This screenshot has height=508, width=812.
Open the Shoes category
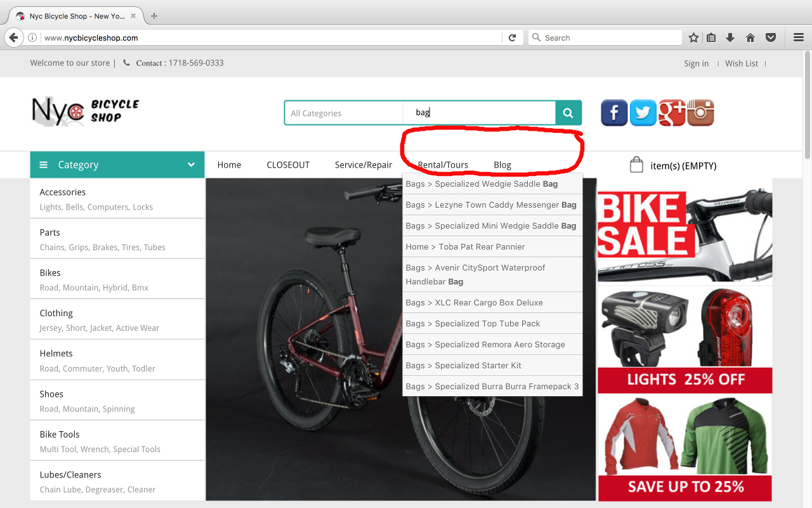click(51, 394)
